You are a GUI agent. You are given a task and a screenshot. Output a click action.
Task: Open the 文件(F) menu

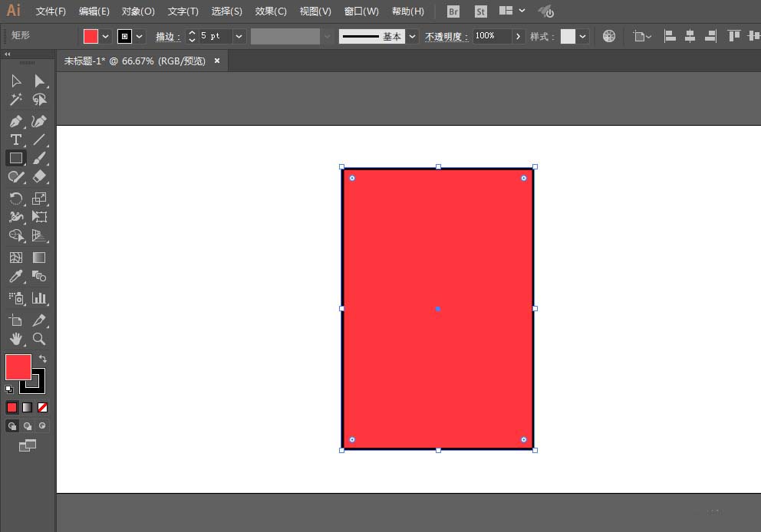(51, 11)
